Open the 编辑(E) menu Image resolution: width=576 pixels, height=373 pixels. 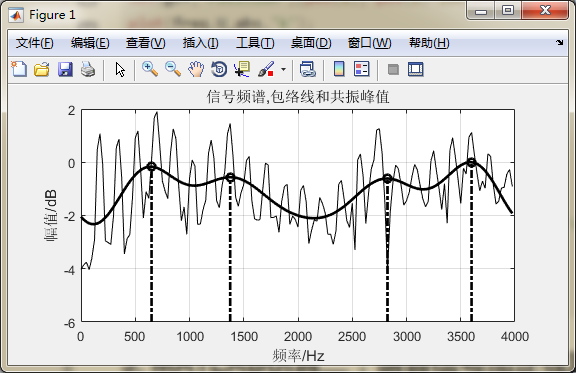[90, 43]
